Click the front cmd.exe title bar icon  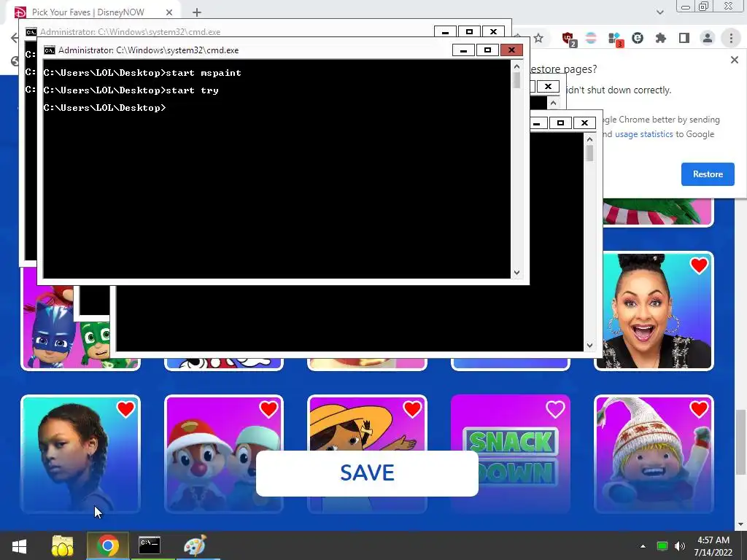(49, 50)
